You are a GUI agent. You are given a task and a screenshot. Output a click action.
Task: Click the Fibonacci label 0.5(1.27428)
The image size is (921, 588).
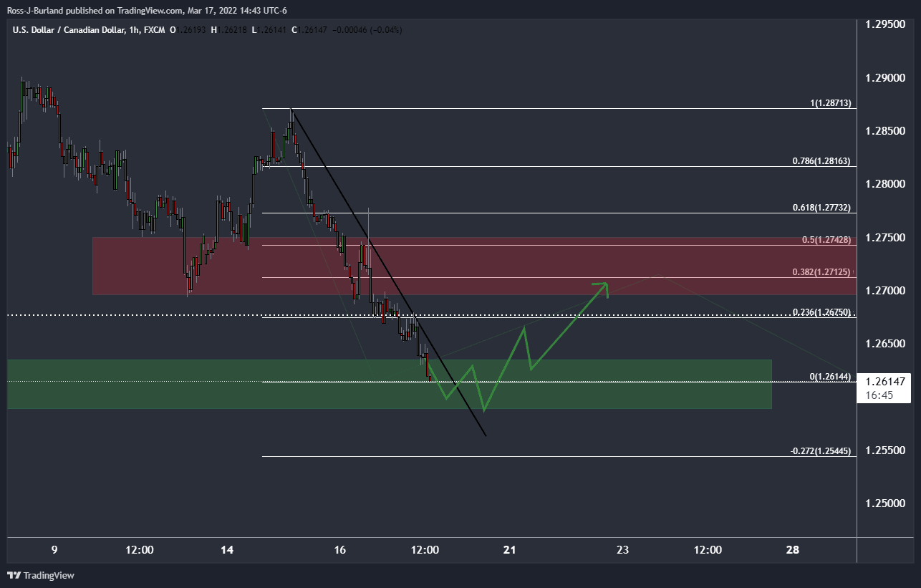click(x=826, y=240)
